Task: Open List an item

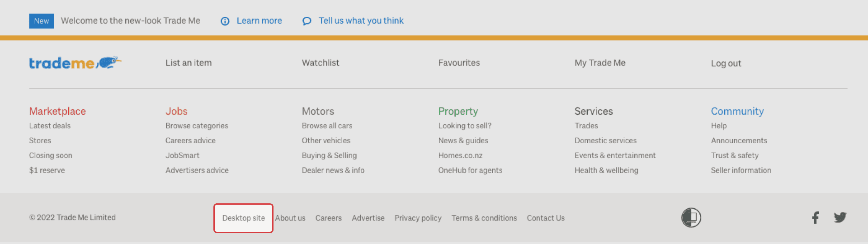Action: [x=189, y=63]
